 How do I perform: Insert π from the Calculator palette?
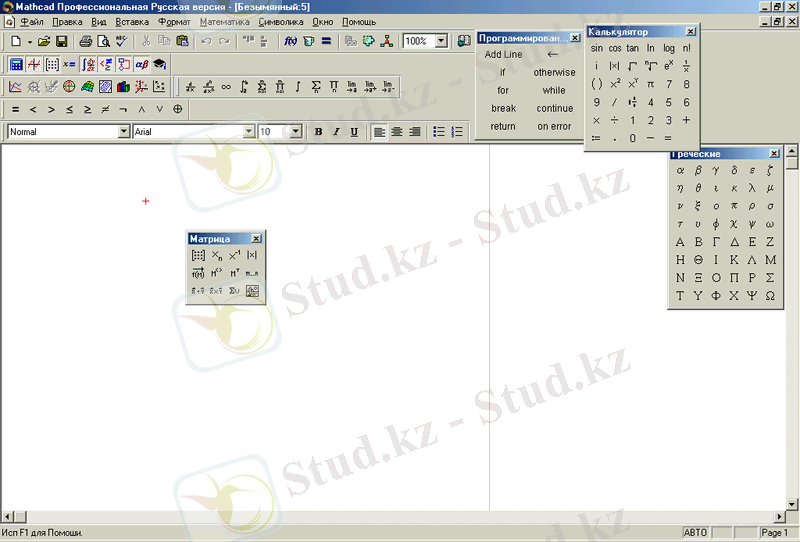tap(650, 84)
